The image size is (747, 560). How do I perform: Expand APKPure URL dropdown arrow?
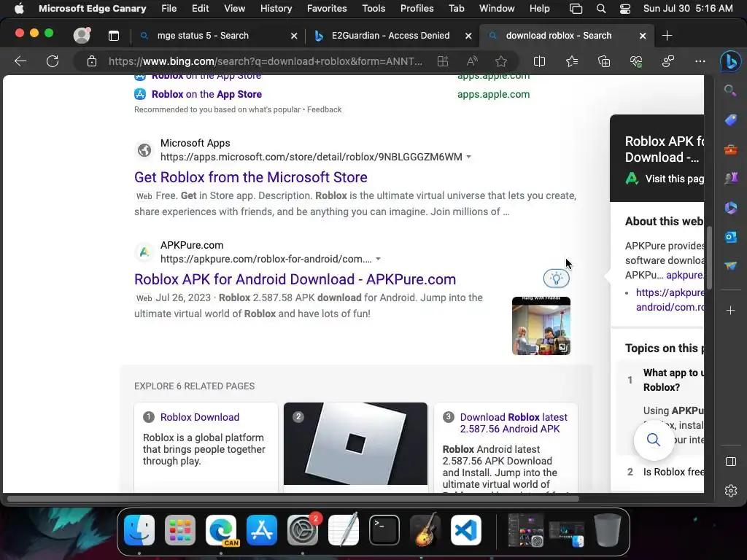click(x=379, y=259)
